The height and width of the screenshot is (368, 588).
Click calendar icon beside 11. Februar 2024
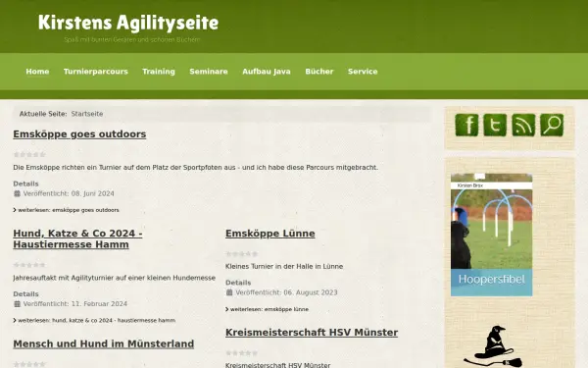click(17, 304)
